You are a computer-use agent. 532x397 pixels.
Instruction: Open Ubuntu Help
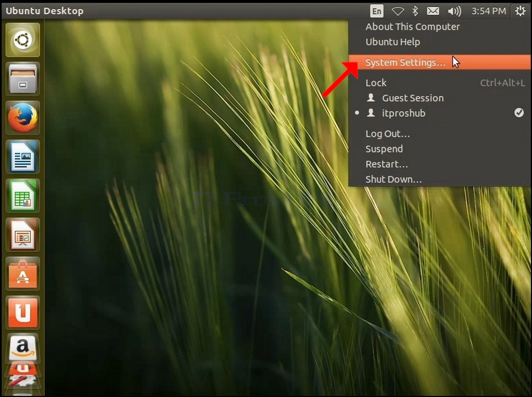click(440, 42)
